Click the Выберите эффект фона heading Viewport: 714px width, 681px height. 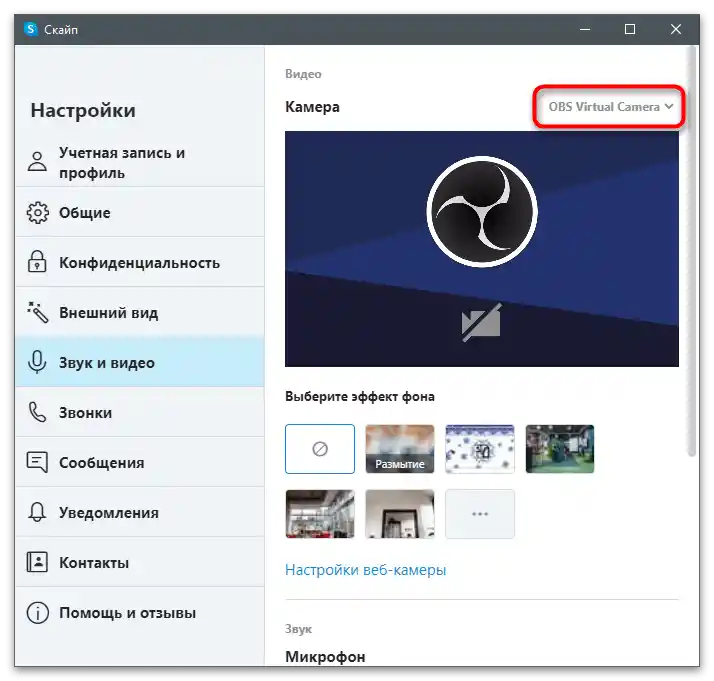pos(360,396)
